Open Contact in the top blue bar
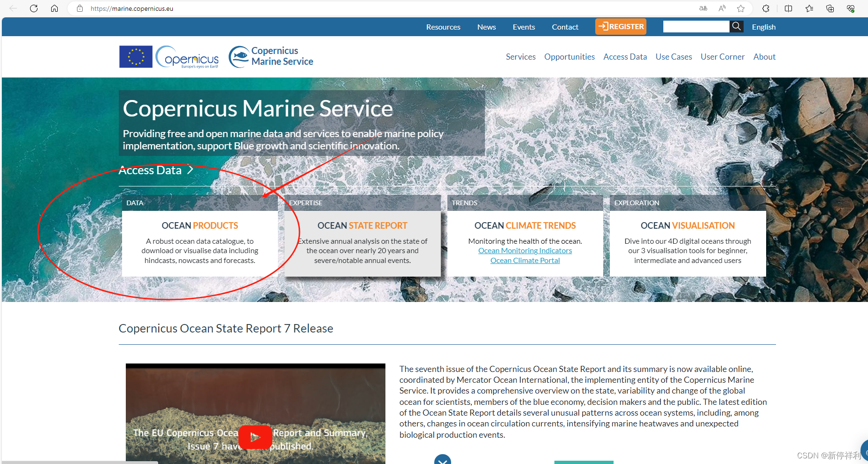Screen dimensions: 868x464 click(x=565, y=27)
